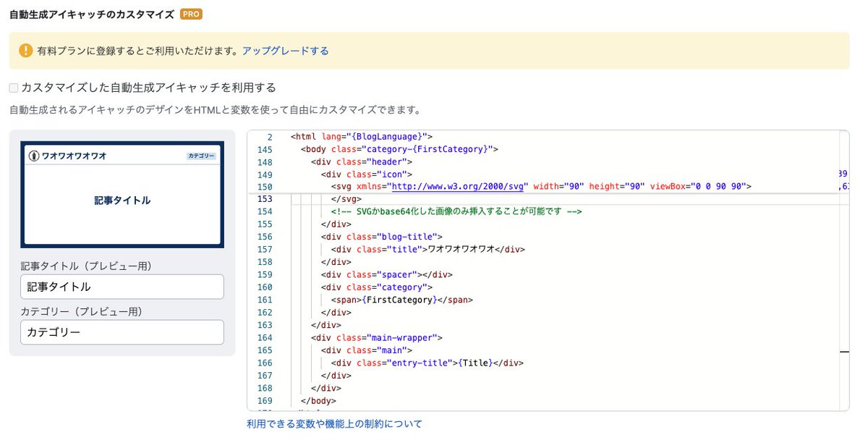The width and height of the screenshot is (868, 443).
Task: Click the eyecatch preview thumbnail
Action: (x=122, y=195)
